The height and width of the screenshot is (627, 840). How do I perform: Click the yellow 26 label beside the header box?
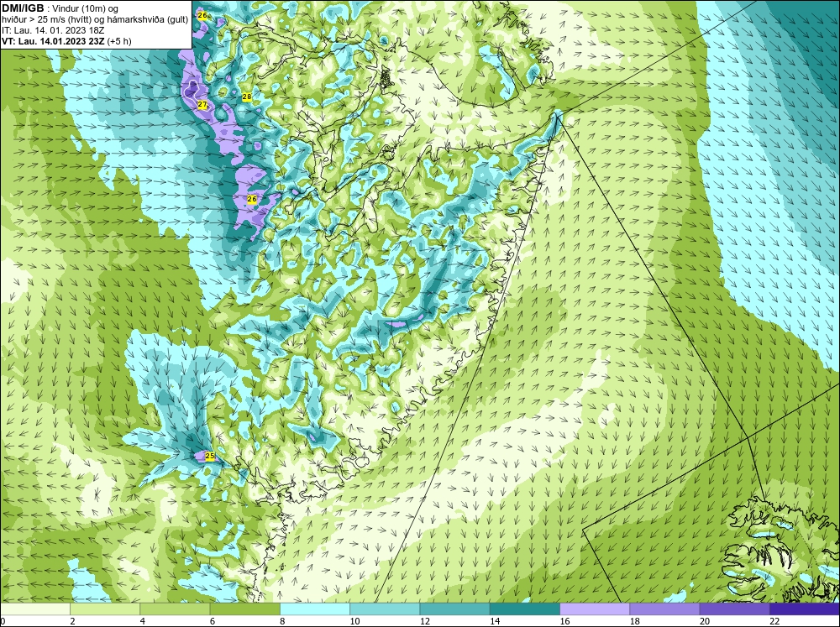(202, 15)
